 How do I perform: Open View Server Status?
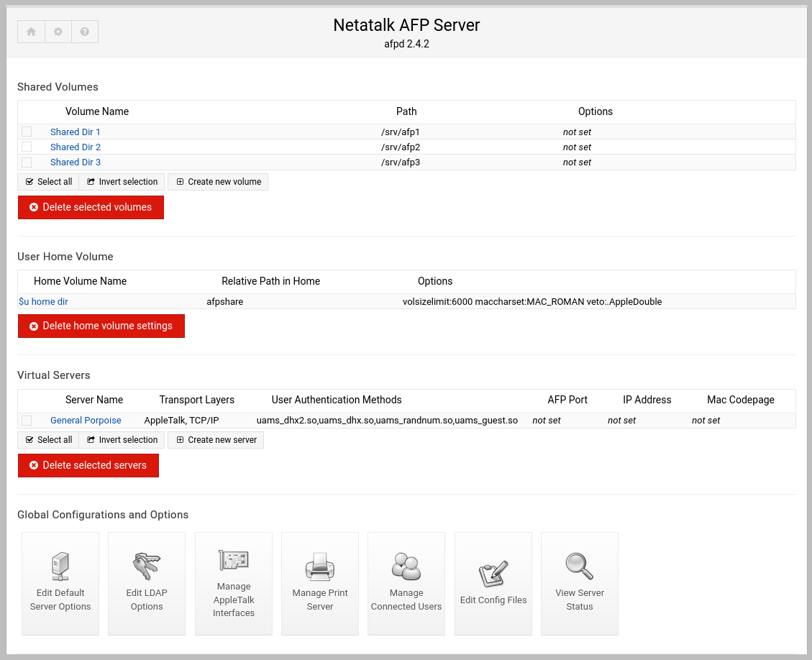click(579, 584)
